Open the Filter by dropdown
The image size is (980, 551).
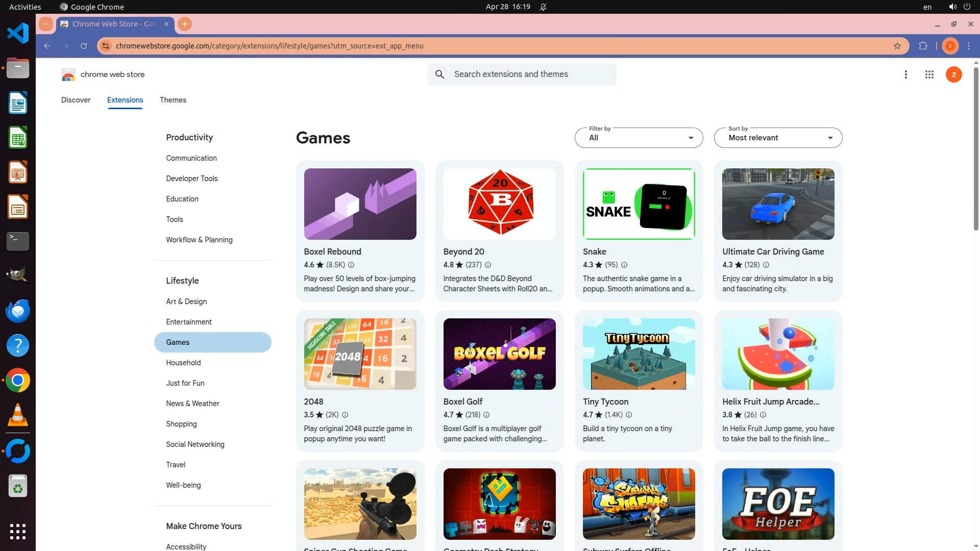tap(639, 138)
